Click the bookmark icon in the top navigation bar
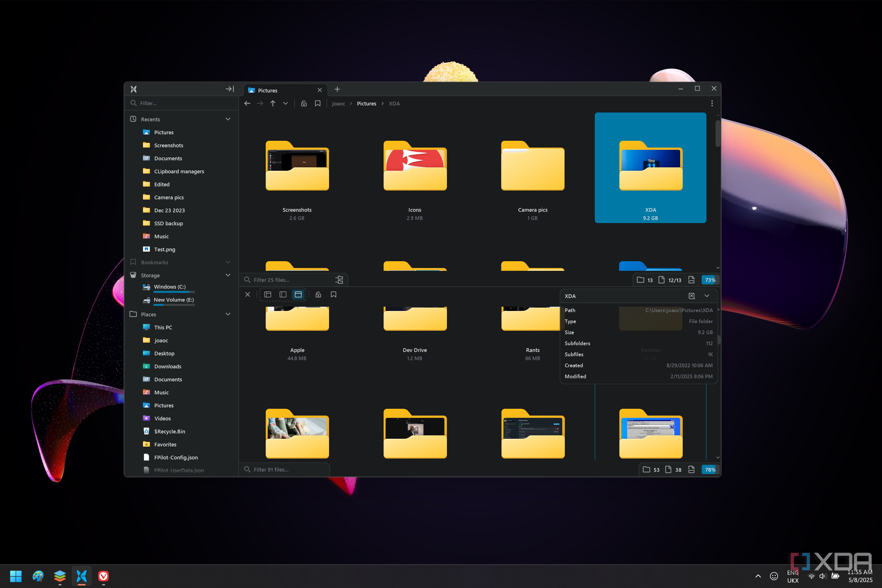Viewport: 882px width, 588px height. [318, 103]
